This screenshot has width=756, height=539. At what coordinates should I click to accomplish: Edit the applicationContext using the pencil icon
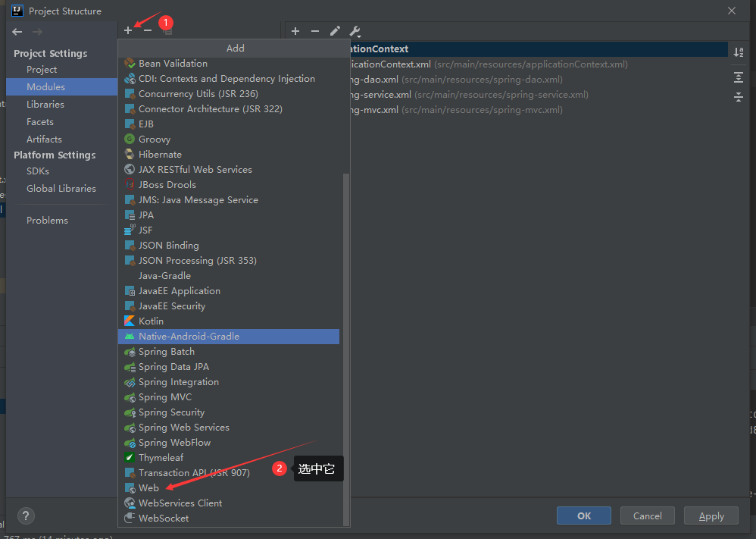pyautogui.click(x=335, y=31)
